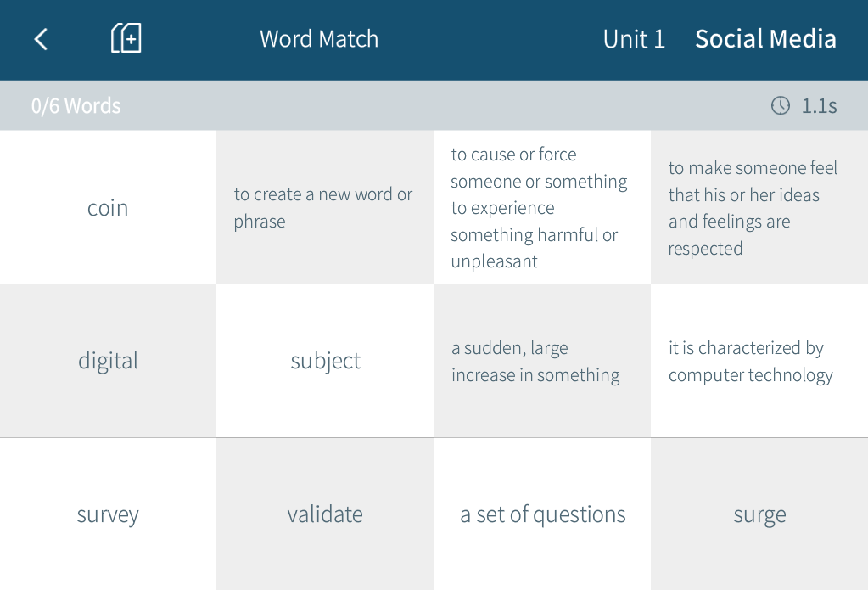Choose definition 'to create a new word or phrase'
The image size is (868, 590).
pyautogui.click(x=325, y=207)
